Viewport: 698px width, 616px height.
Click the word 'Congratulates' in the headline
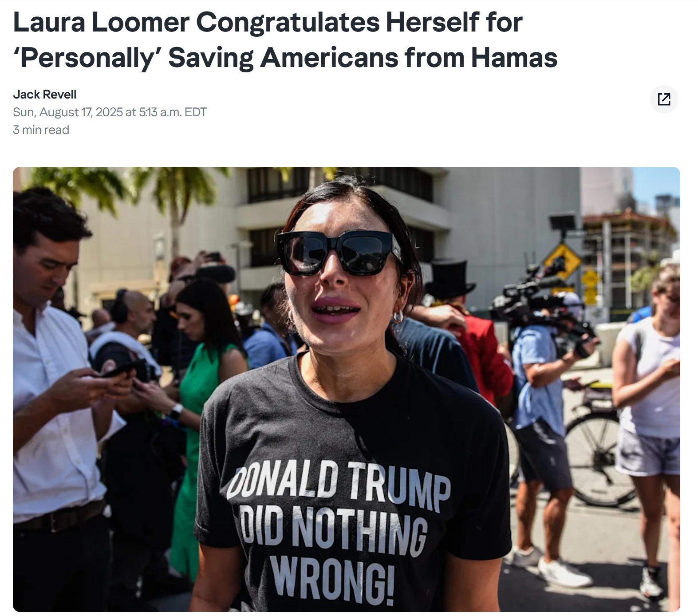click(288, 22)
